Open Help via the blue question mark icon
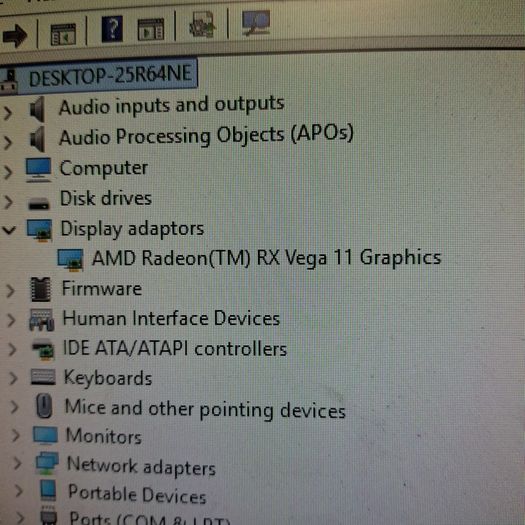 click(x=112, y=29)
